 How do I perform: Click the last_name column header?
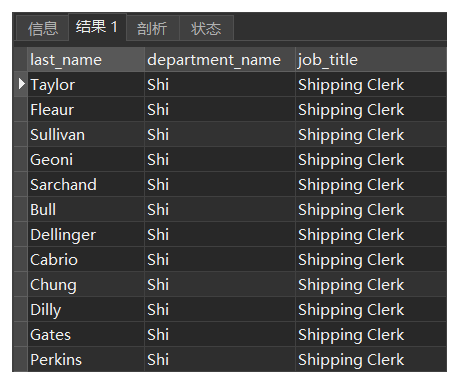(86, 60)
